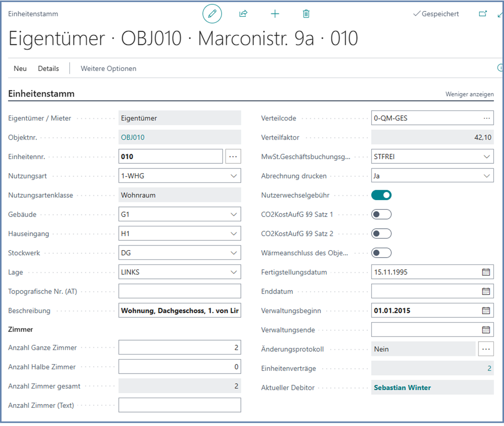Disable the Nutzerwechselgebühr toggle

(381, 195)
